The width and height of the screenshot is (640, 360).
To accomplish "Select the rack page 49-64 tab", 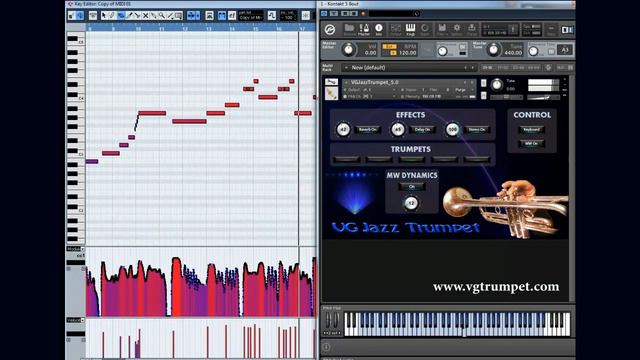I will pos(533,68).
